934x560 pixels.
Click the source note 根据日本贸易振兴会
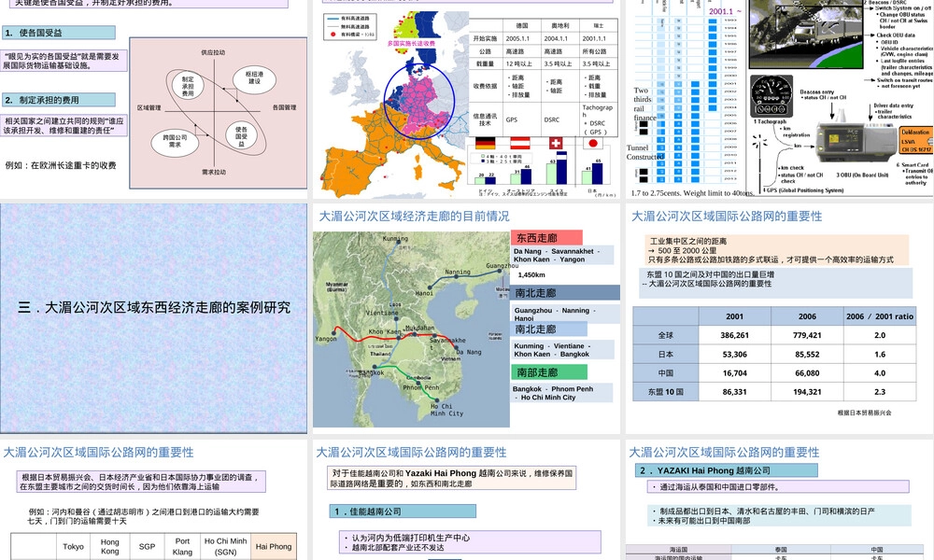(864, 413)
